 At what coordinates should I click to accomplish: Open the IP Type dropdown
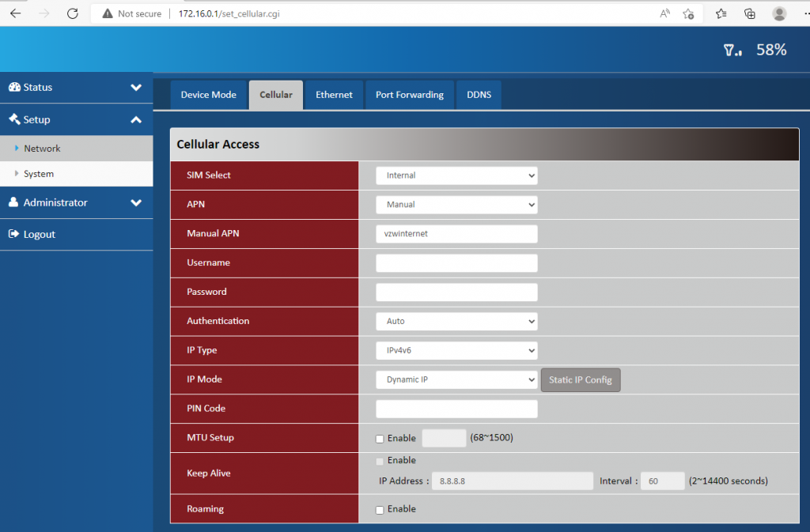tap(456, 350)
